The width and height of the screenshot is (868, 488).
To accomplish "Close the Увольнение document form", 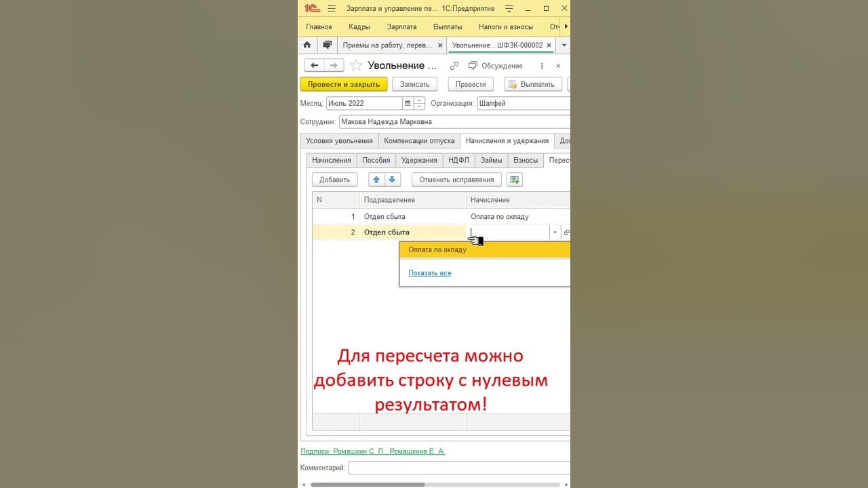I will 558,66.
